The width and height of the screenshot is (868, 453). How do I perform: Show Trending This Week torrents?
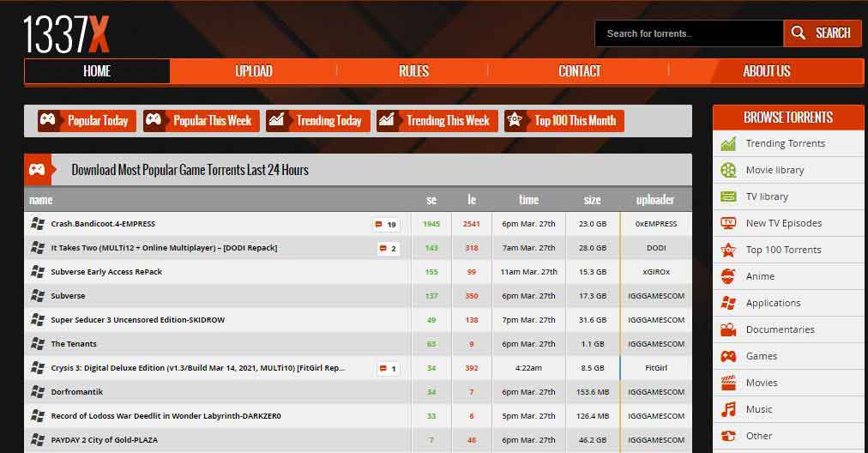tap(437, 120)
